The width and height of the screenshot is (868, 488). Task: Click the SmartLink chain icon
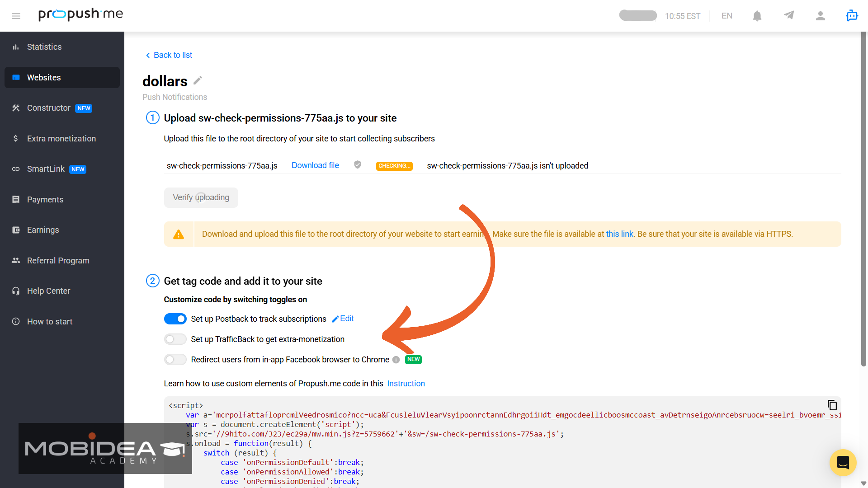(16, 169)
